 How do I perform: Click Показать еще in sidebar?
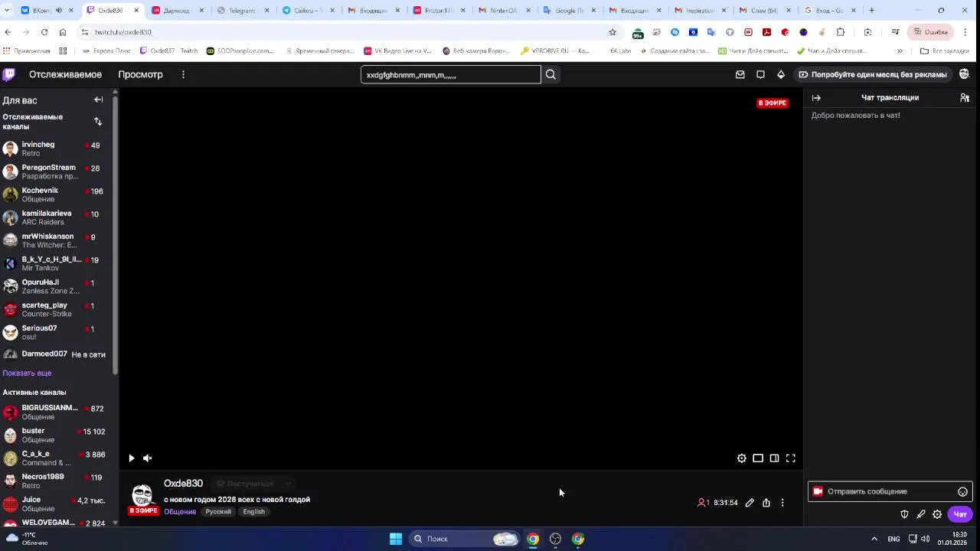(x=27, y=373)
